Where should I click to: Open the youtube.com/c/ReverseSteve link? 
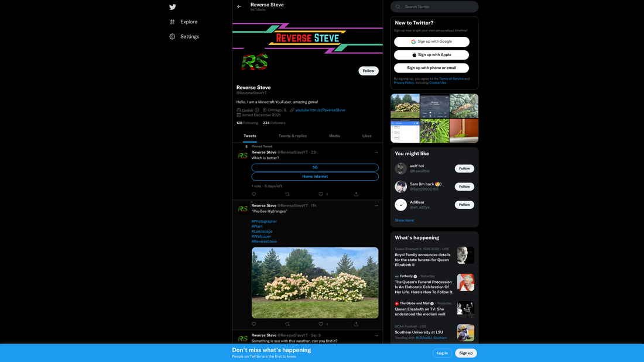[320, 110]
